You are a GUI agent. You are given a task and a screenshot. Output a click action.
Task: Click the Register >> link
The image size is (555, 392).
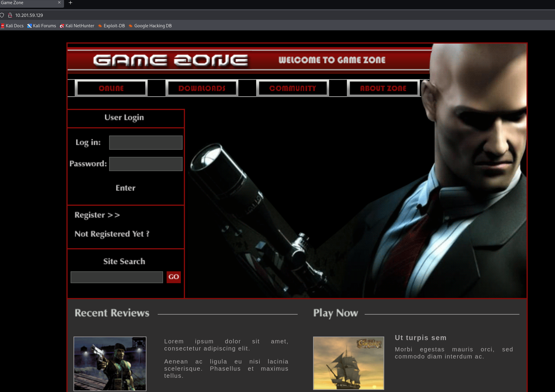click(97, 215)
